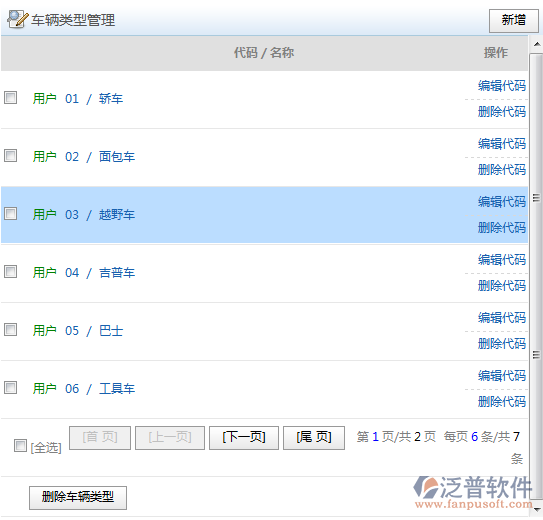Jump to last page with 尾页

314,438
